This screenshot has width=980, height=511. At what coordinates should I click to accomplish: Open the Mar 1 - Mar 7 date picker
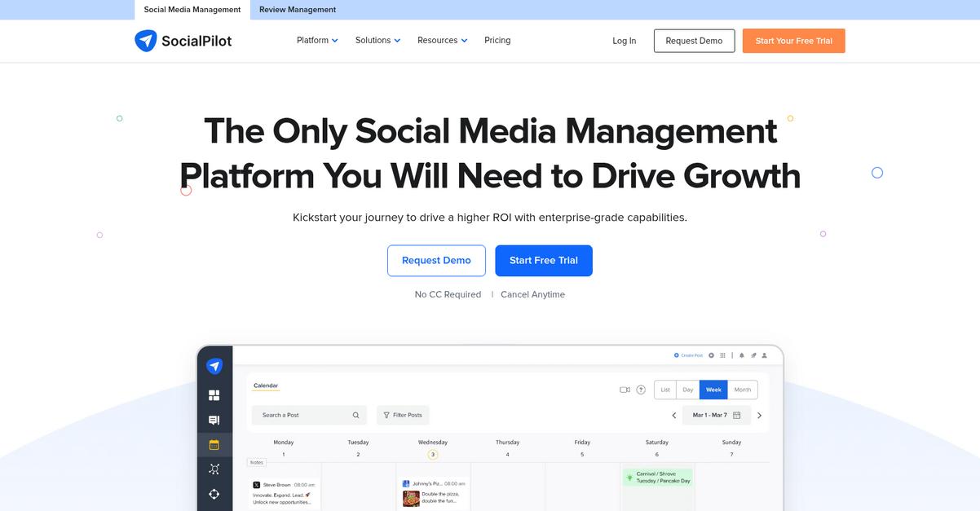coord(717,415)
